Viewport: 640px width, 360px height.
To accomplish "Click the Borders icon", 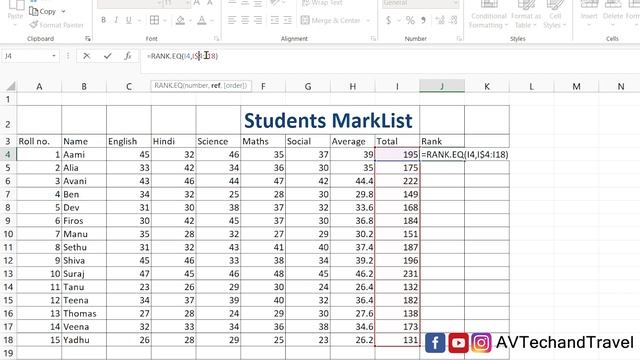I will [x=154, y=20].
